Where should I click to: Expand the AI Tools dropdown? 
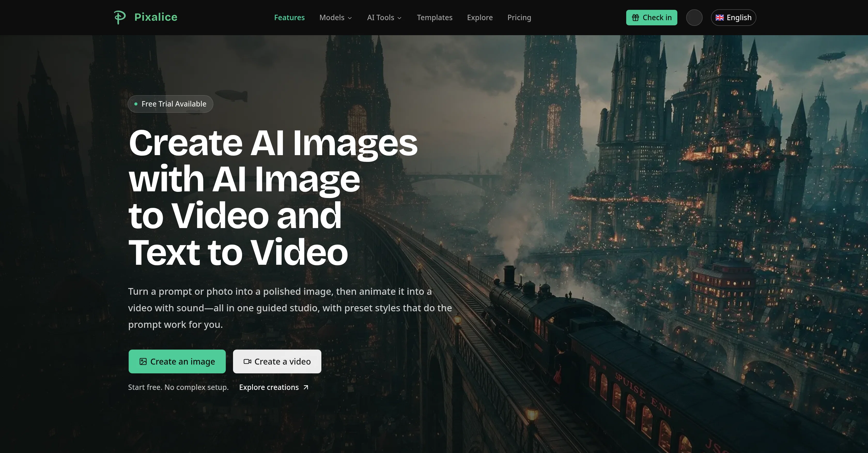(x=384, y=18)
